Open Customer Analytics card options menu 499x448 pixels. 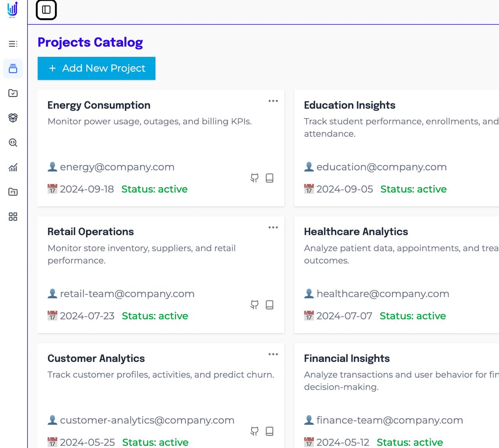tap(273, 354)
